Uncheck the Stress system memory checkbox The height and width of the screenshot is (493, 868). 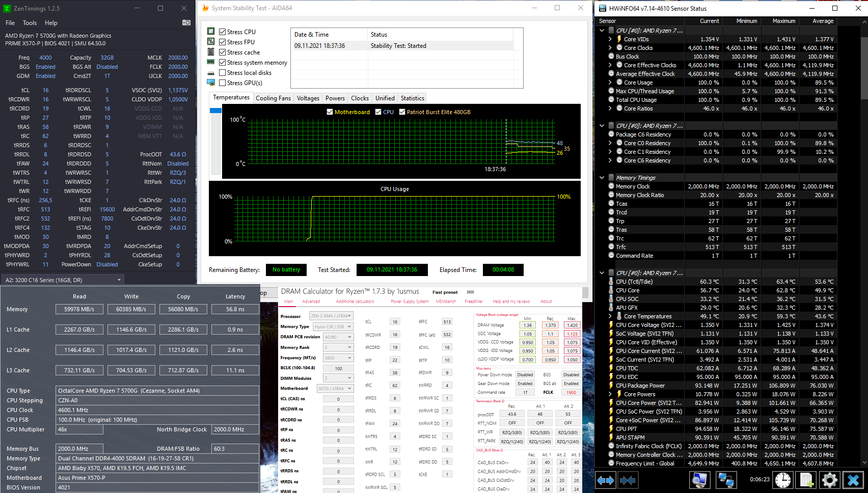223,62
